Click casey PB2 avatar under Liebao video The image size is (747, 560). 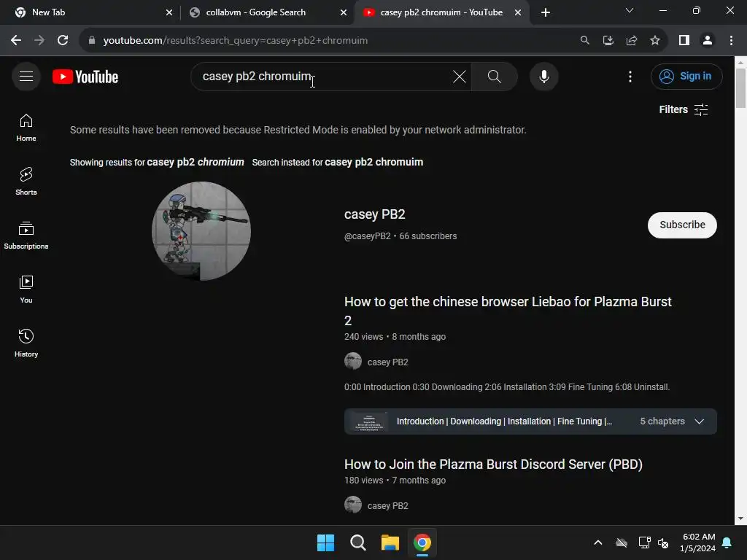click(x=353, y=362)
